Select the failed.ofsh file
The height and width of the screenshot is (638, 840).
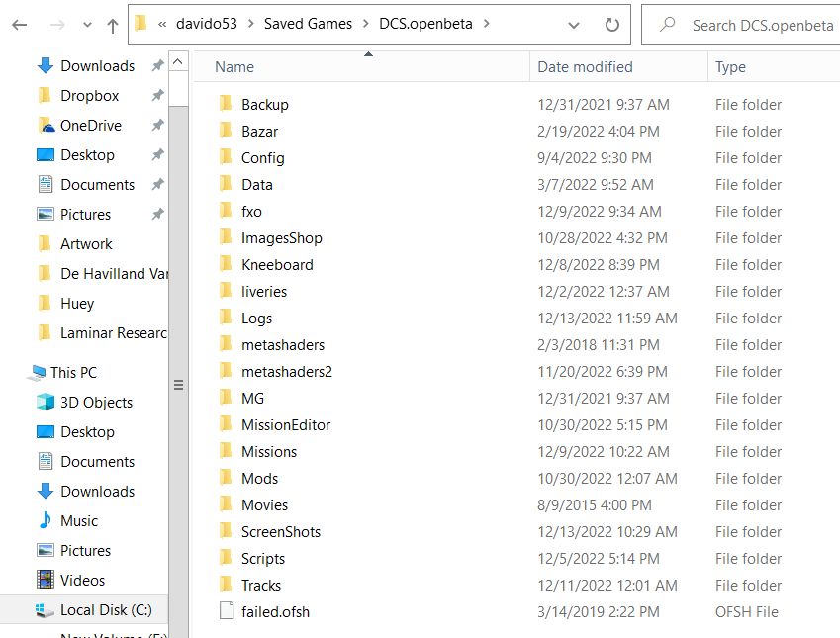pyautogui.click(x=275, y=611)
